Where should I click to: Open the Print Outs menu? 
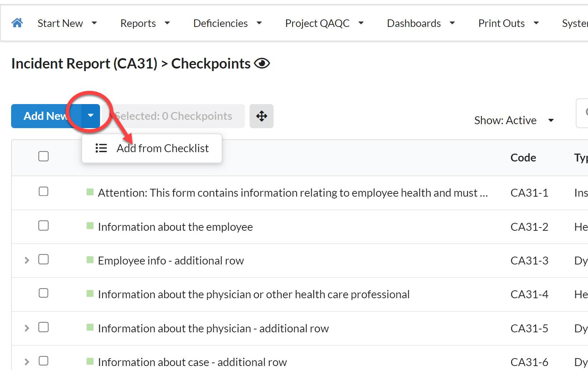tap(508, 23)
